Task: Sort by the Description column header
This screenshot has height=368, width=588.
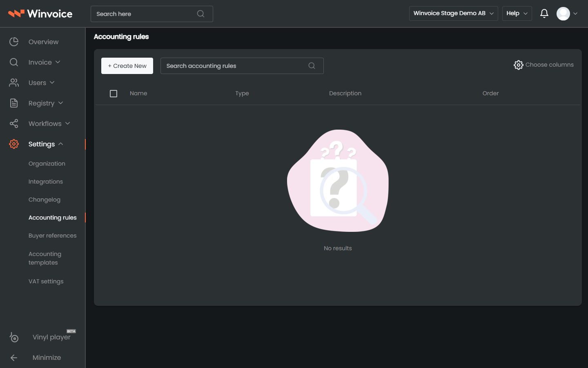Action: [x=345, y=93]
